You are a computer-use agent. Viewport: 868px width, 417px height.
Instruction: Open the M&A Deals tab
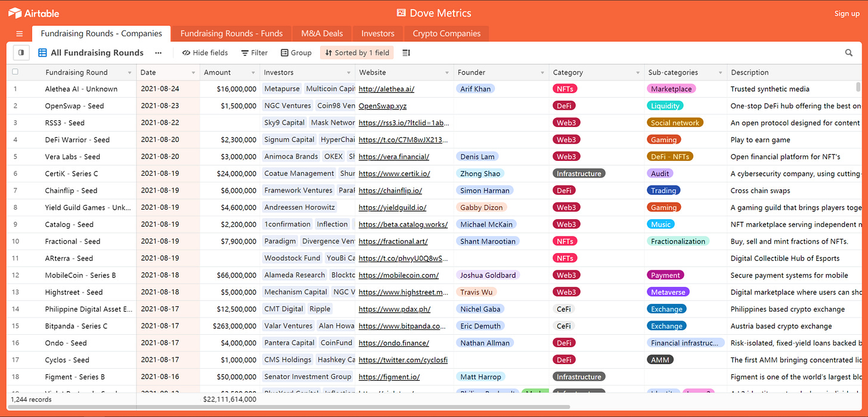click(322, 33)
